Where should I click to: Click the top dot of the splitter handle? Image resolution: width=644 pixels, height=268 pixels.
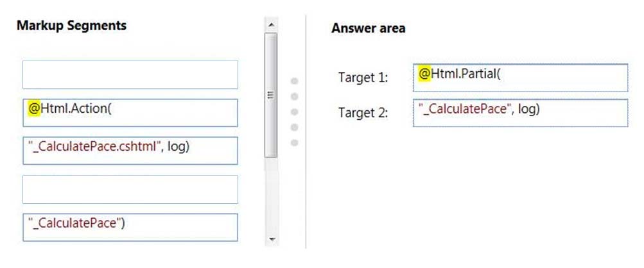(x=294, y=81)
